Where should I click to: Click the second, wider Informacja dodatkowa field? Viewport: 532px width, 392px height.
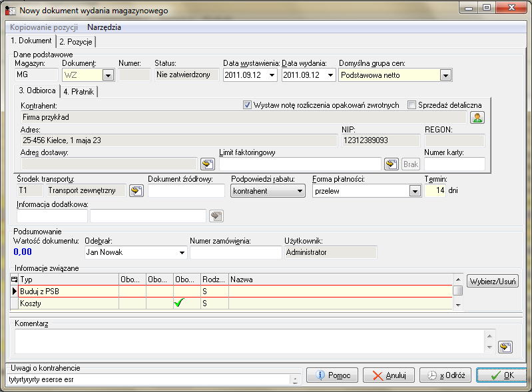148,216
